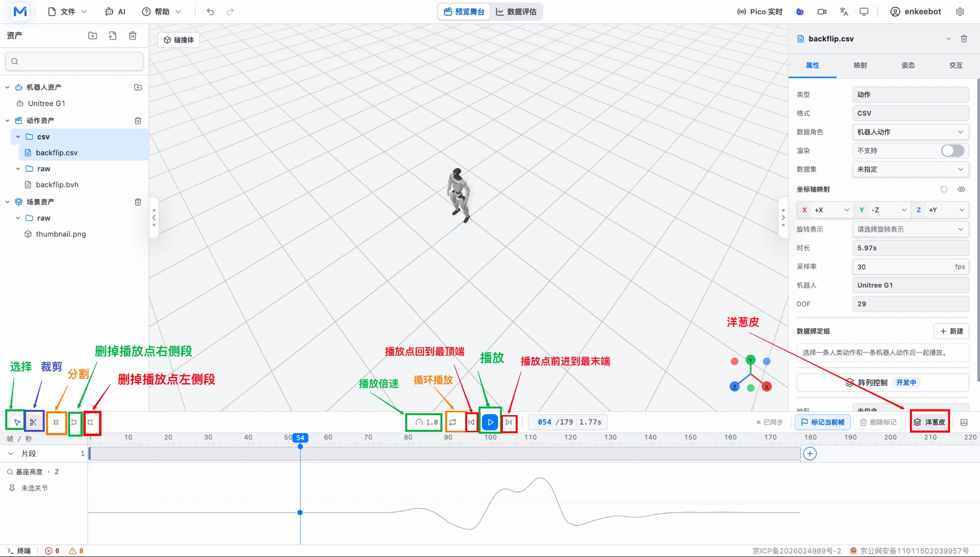The width and height of the screenshot is (980, 557).
Task: Toggle 碰撞体 collider display
Action: point(179,40)
